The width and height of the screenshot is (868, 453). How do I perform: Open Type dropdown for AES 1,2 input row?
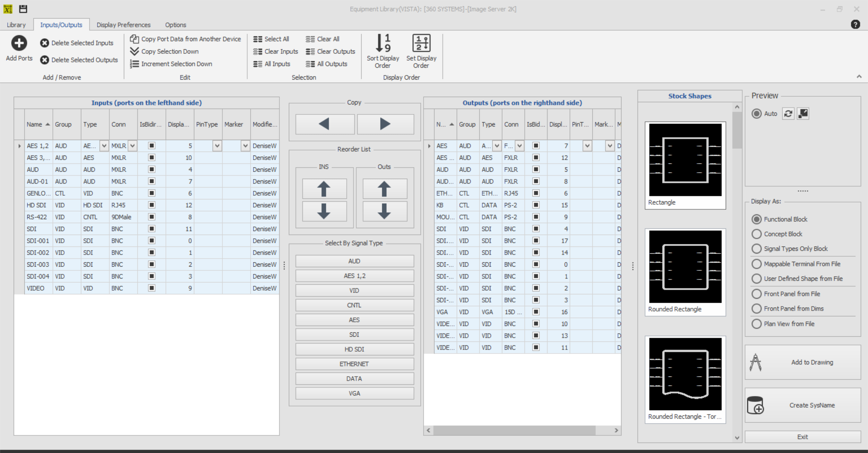pos(104,146)
